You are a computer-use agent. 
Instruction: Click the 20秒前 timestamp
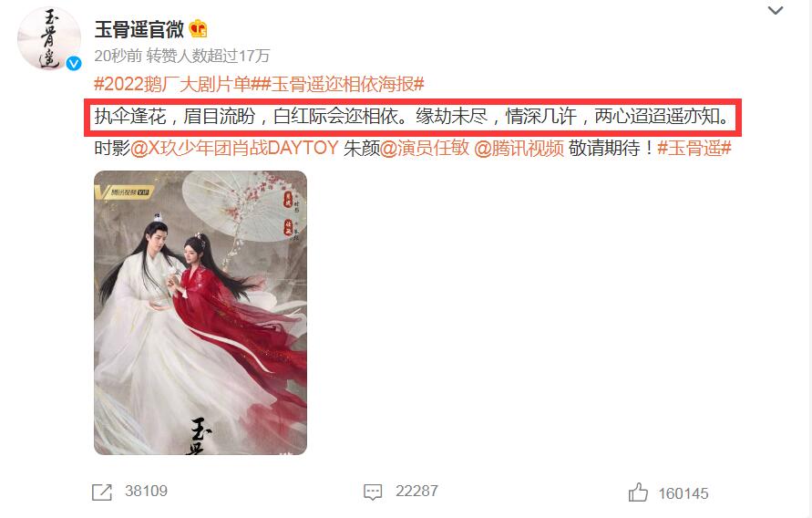[118, 56]
